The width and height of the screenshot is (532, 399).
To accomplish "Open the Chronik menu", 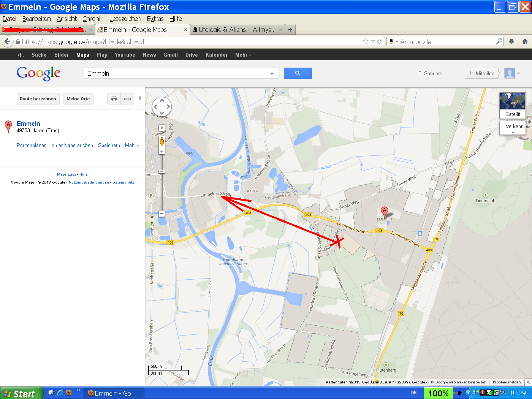I will pos(93,19).
